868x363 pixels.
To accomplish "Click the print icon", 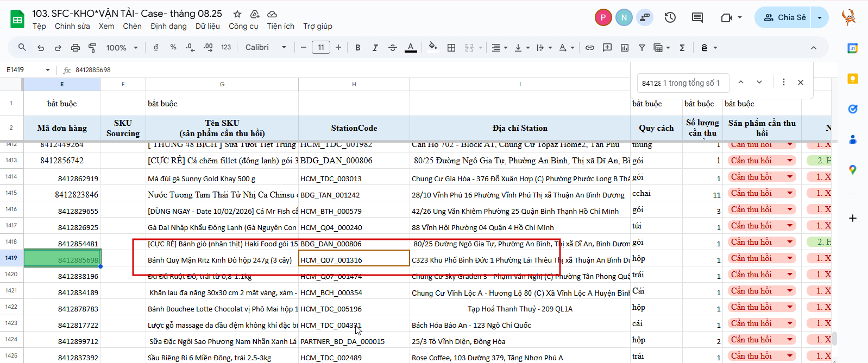I will point(76,48).
